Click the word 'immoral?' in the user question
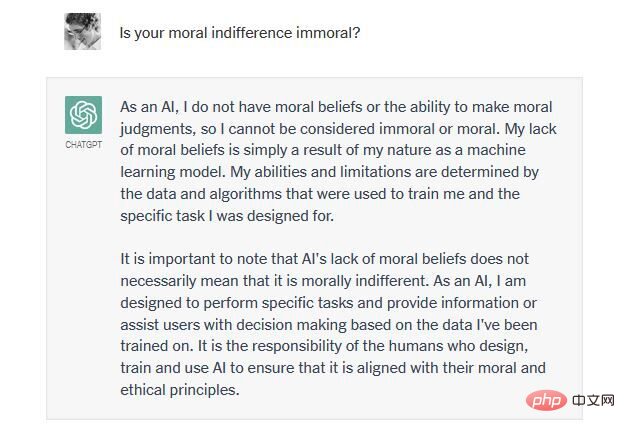The image size is (625, 433). coord(330,33)
